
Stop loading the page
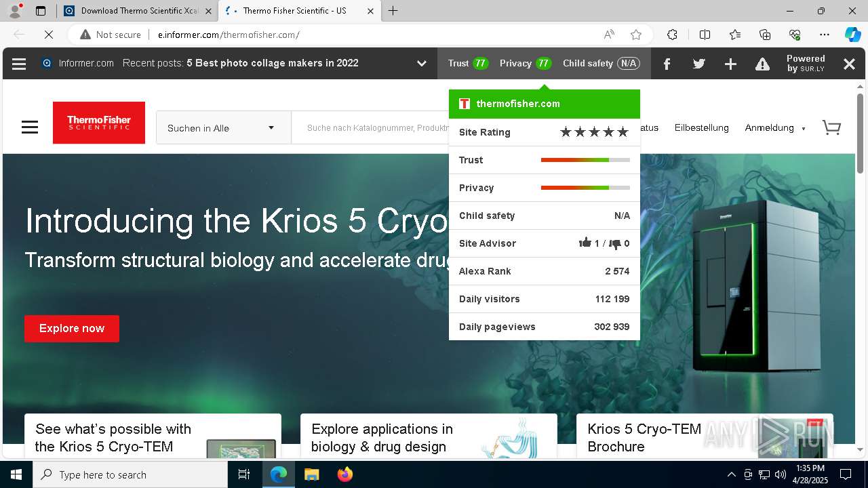coord(49,35)
